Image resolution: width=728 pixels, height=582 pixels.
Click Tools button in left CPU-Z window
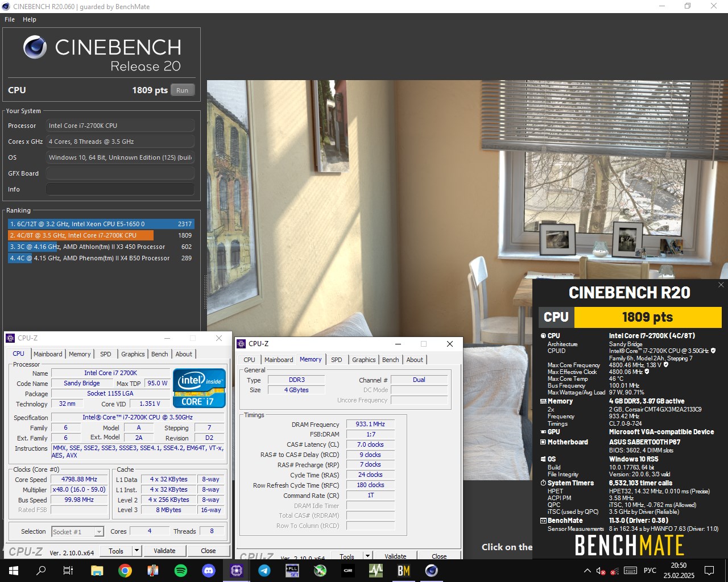pos(116,551)
